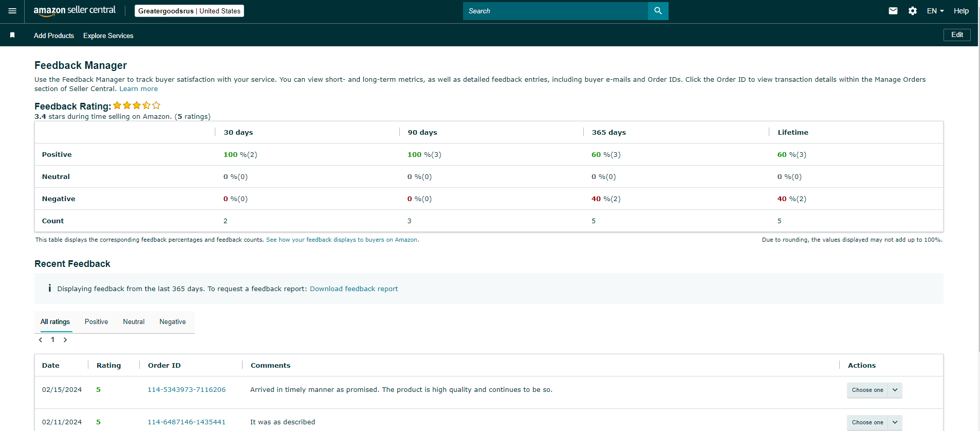This screenshot has width=980, height=431.
Task: Open Choose one dropdown for 02/15/2024 feedback
Action: (x=867, y=390)
